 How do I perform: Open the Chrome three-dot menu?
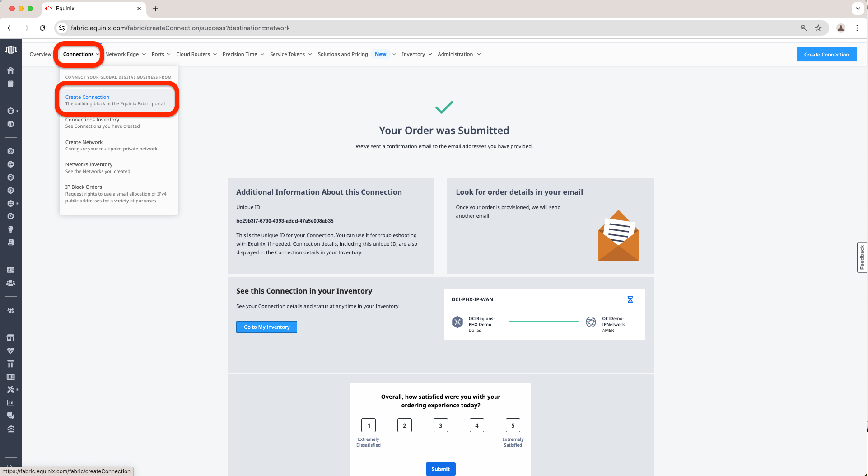click(x=857, y=28)
